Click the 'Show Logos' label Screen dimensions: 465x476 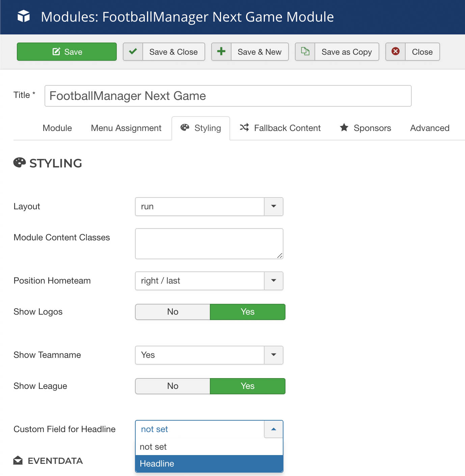click(x=38, y=312)
